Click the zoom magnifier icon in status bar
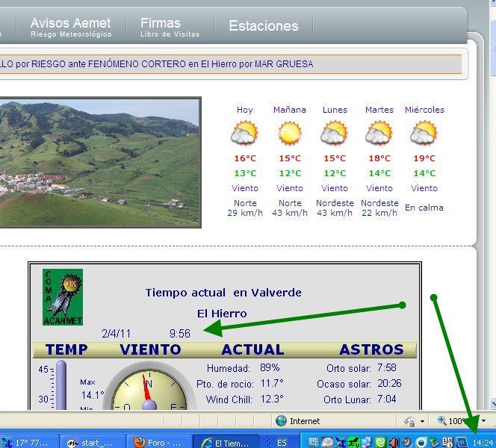496x448 pixels. pos(442,420)
